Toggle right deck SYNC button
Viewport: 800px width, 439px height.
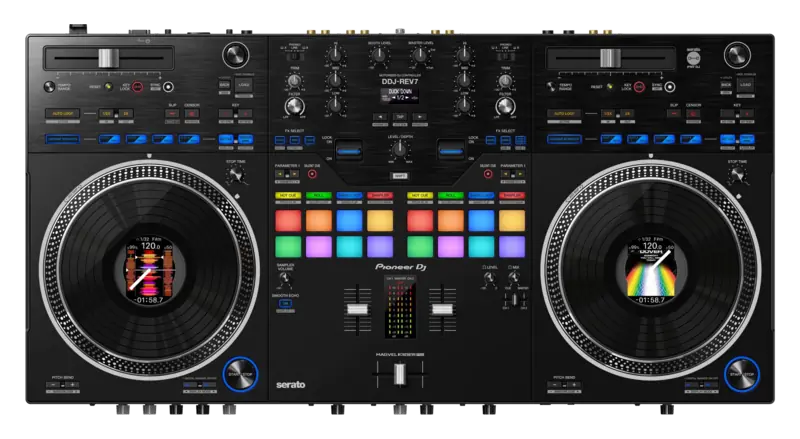pos(669,87)
